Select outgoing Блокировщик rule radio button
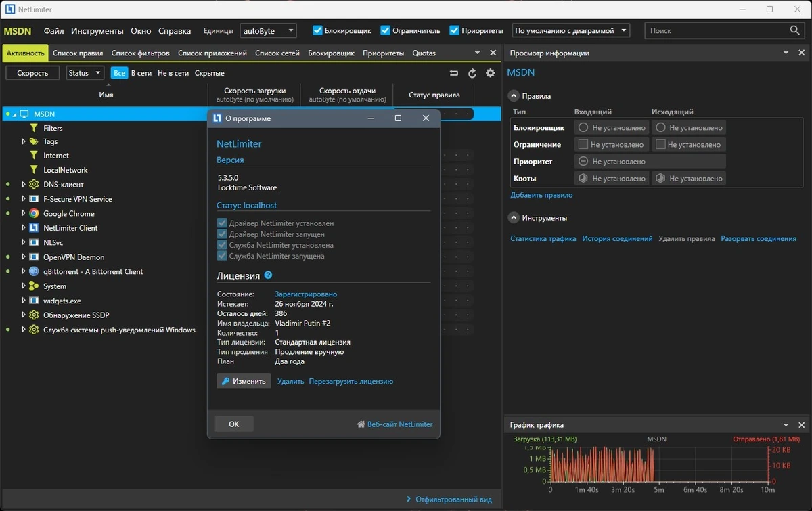 pyautogui.click(x=660, y=127)
